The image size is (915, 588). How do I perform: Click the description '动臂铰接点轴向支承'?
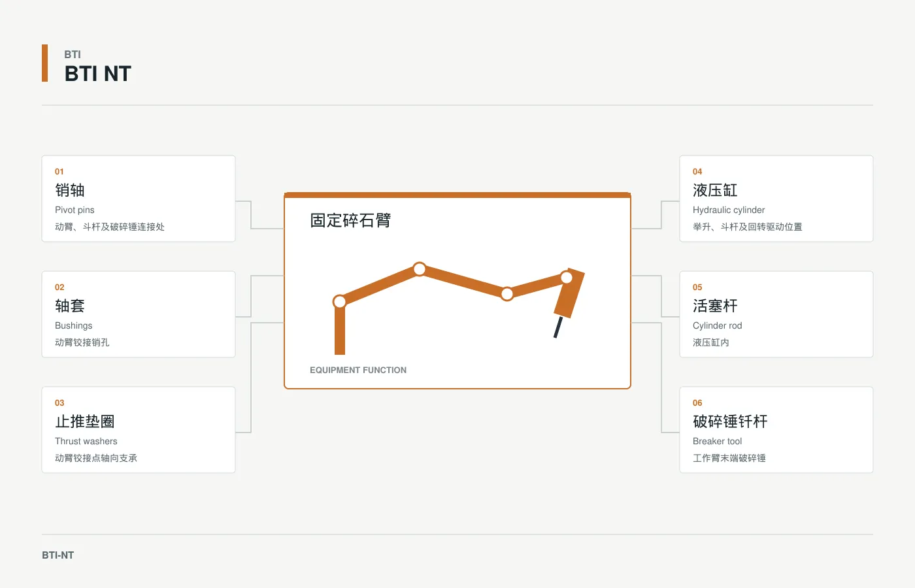tap(96, 458)
